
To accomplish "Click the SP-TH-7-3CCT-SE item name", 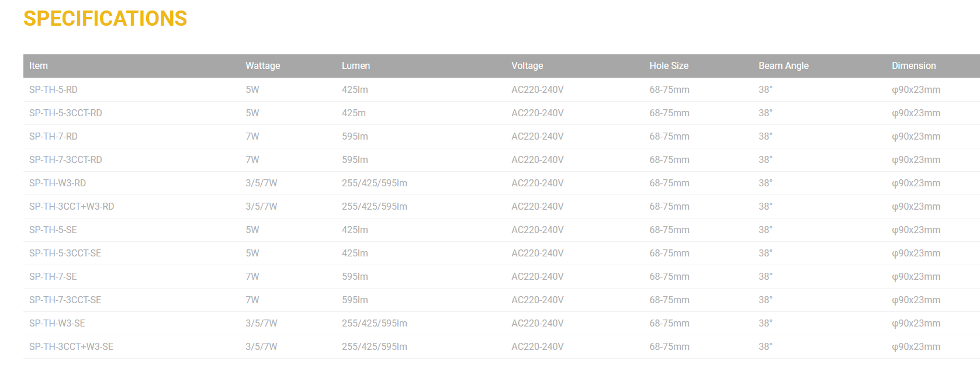I will pos(65,300).
